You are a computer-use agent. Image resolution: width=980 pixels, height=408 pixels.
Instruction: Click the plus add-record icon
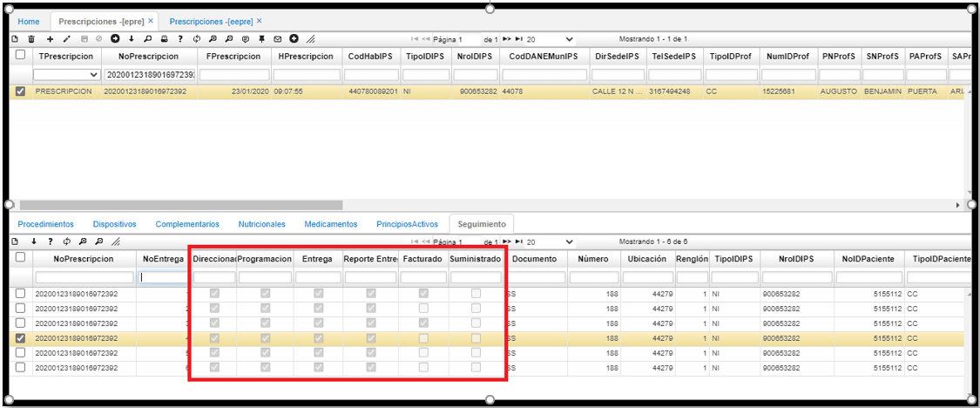[50, 39]
